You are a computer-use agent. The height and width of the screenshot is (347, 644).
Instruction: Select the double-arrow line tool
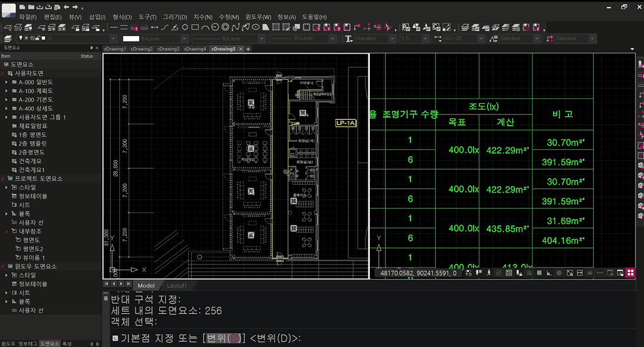pos(155,28)
